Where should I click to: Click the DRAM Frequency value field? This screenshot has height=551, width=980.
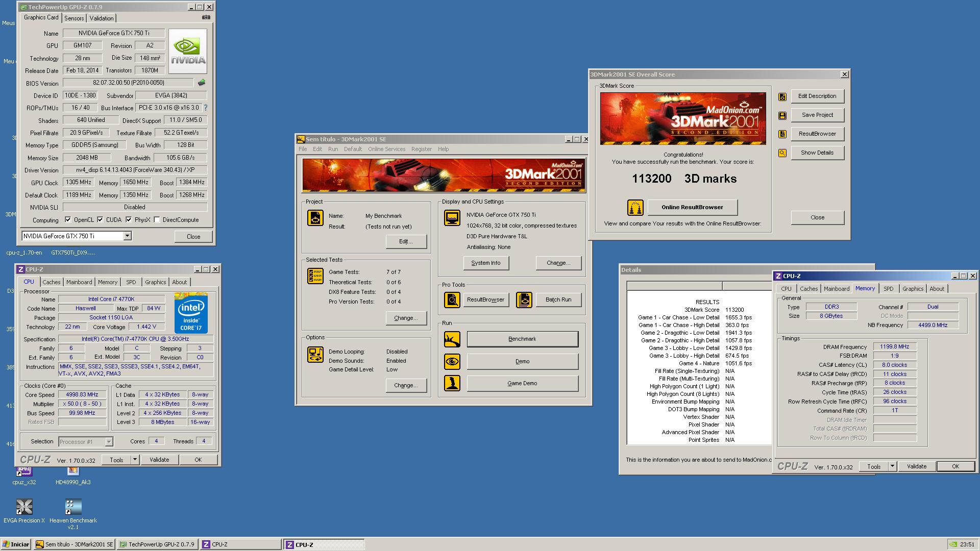(x=895, y=347)
